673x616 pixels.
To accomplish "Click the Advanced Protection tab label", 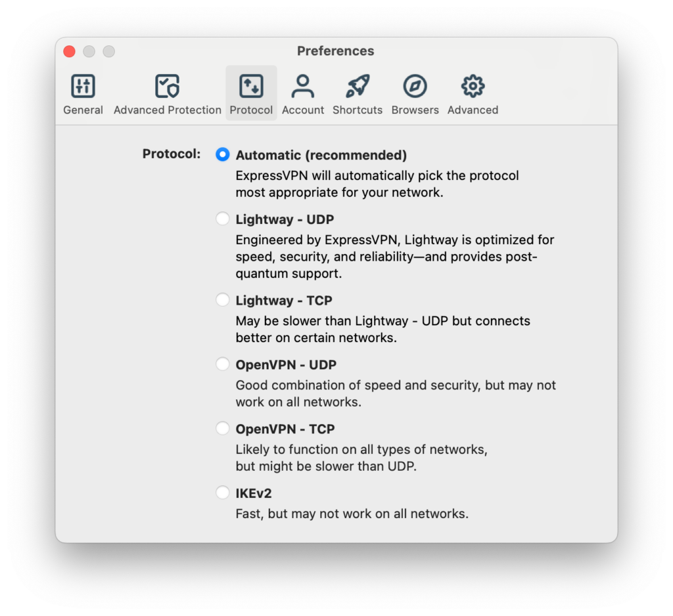I will (x=168, y=110).
